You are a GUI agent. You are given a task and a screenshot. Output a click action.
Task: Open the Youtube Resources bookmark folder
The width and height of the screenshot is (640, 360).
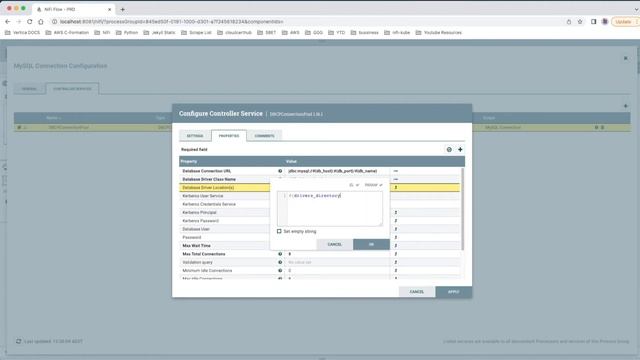click(439, 33)
